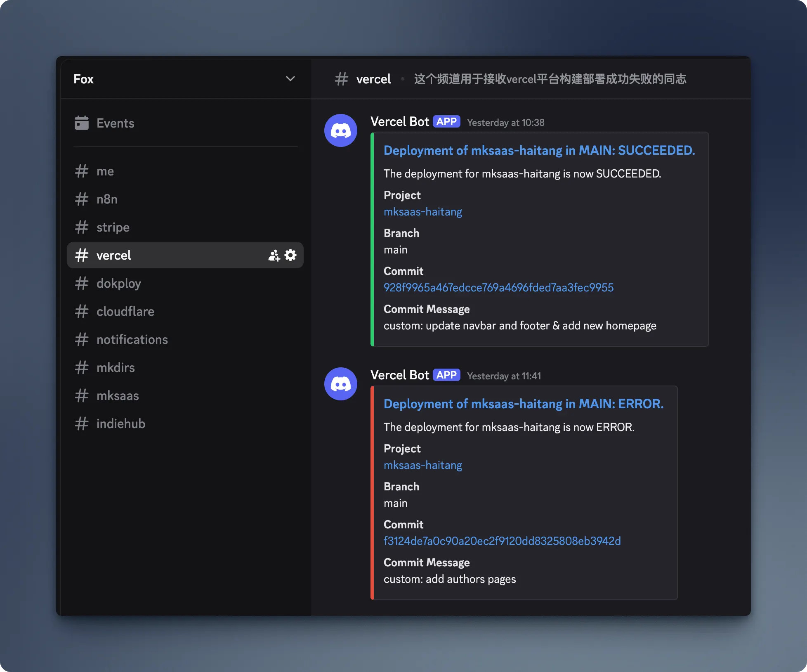Click the hash icon in the channel header
This screenshot has width=807, height=672.
point(342,78)
